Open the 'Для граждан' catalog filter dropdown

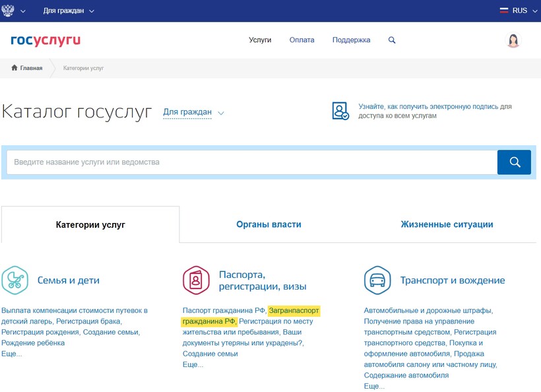point(193,112)
